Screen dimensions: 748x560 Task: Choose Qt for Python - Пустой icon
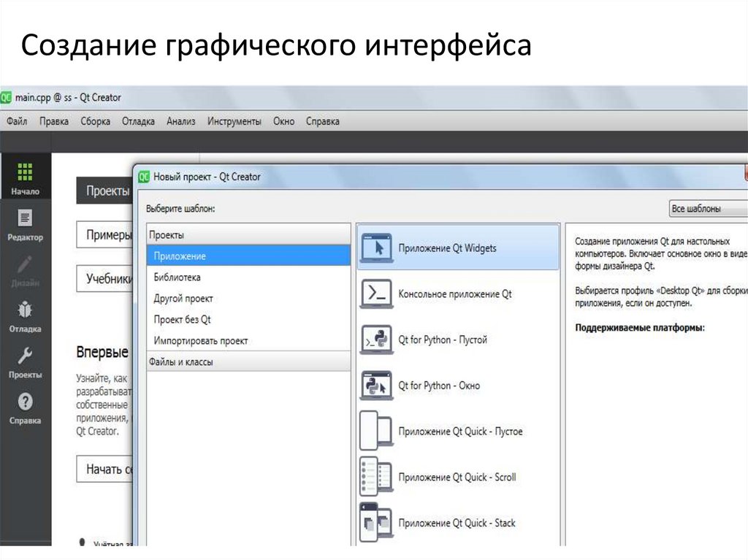pos(376,340)
